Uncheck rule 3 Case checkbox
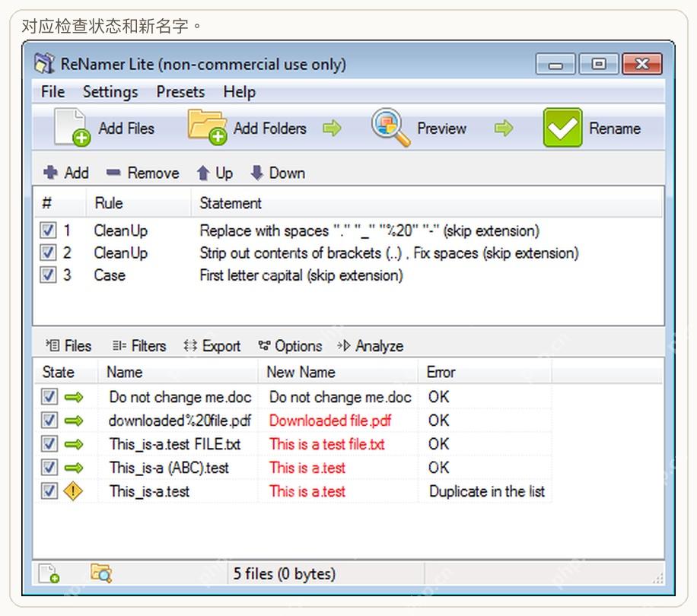 [x=48, y=275]
